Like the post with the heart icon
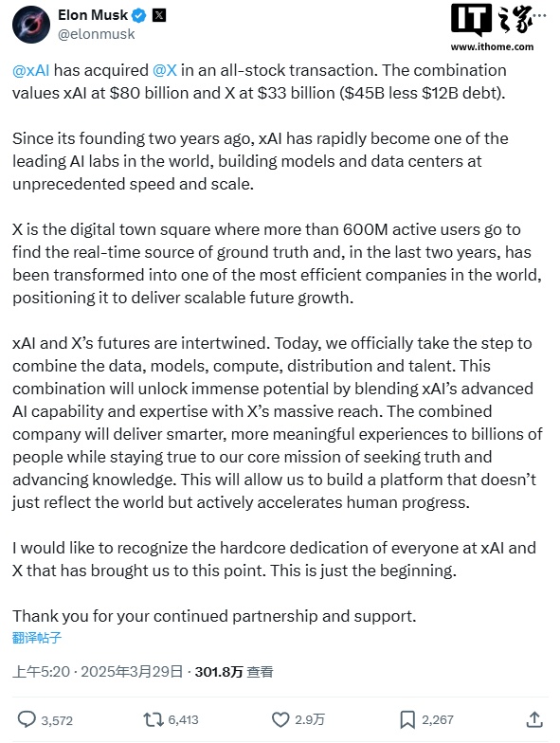560x743 pixels. [x=280, y=720]
